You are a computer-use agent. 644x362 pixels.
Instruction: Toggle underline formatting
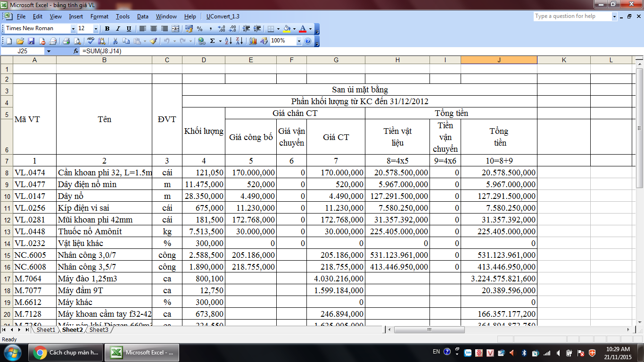coord(129,29)
